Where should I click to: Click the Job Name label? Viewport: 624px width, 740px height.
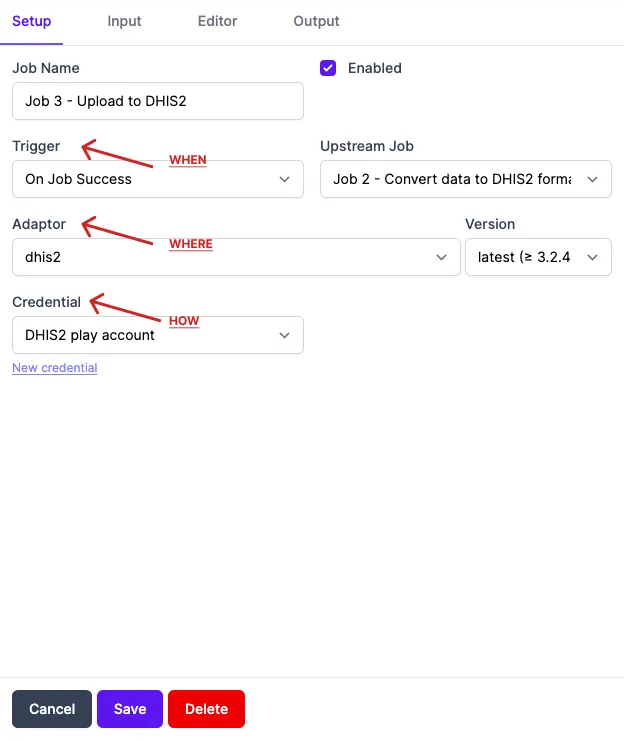click(x=46, y=68)
